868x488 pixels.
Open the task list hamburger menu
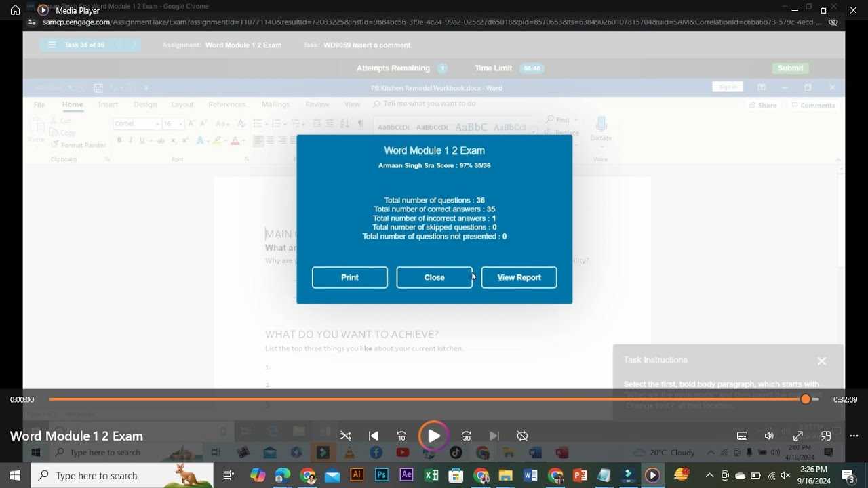pos(52,45)
